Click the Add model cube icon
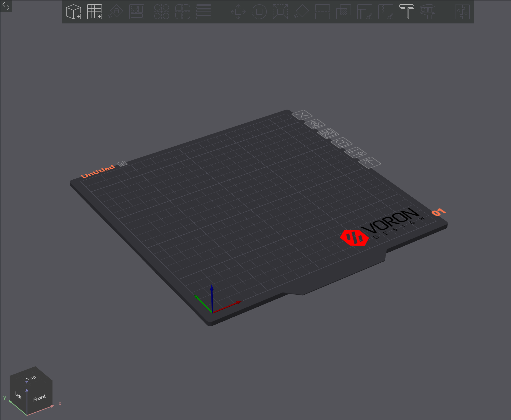Screen dimensions: 511x420 [73, 12]
